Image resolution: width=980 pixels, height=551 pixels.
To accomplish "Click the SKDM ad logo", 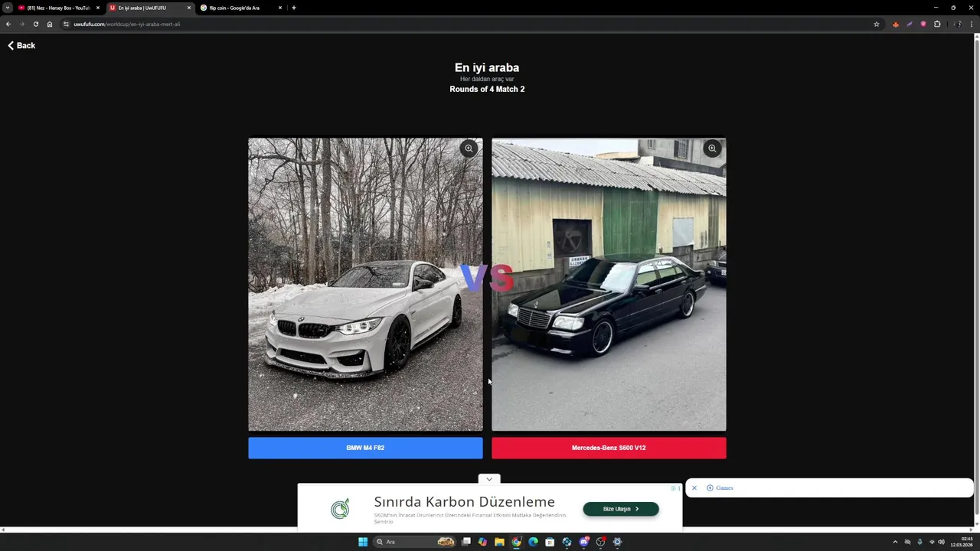I will [x=340, y=509].
